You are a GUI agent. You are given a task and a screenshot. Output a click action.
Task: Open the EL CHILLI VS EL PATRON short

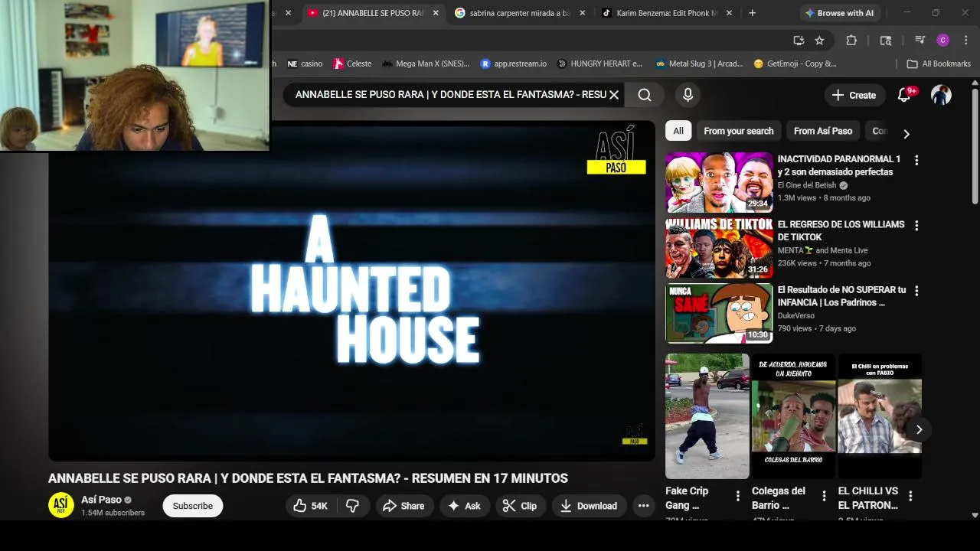click(880, 416)
